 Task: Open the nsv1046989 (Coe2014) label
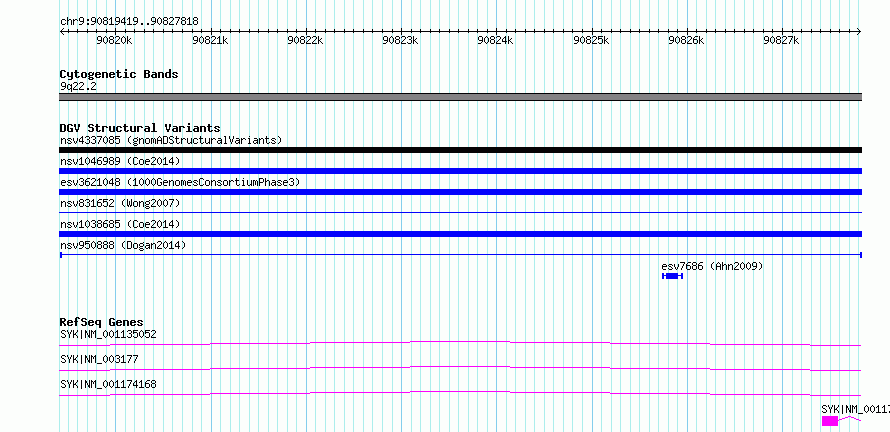[120, 161]
